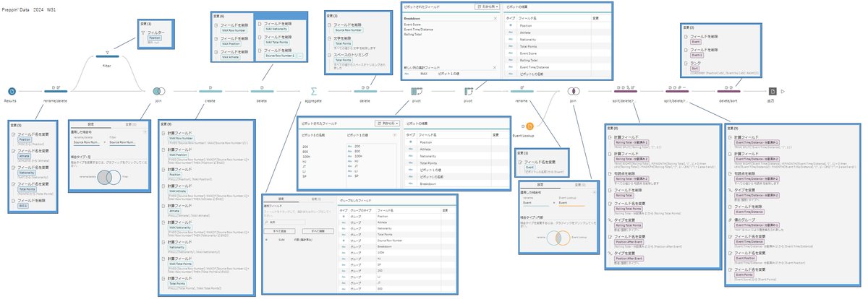The width and height of the screenshot is (868, 299).
Task: Open the rename/delete clean step
Action: click(x=56, y=91)
